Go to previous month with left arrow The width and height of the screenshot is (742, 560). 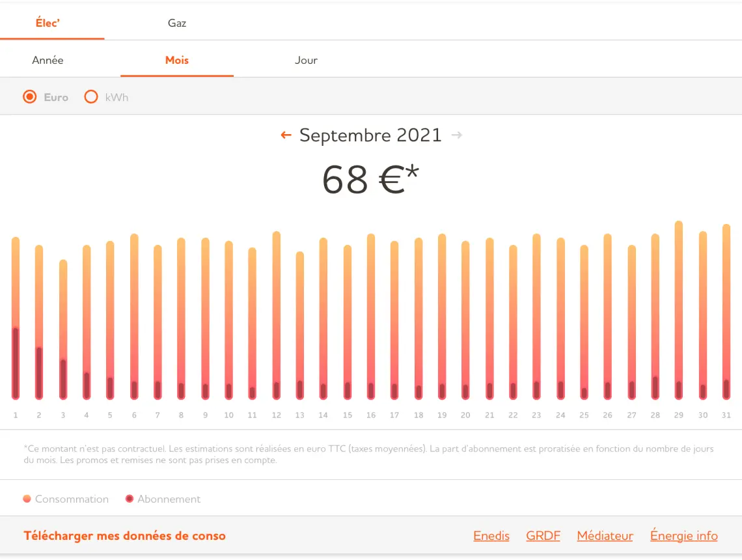[x=286, y=135]
